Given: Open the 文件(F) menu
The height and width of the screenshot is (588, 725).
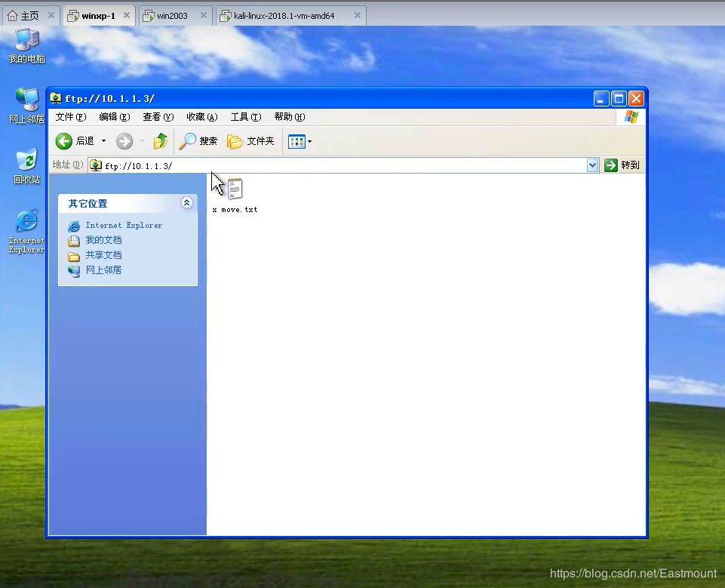Looking at the screenshot, I should [70, 117].
